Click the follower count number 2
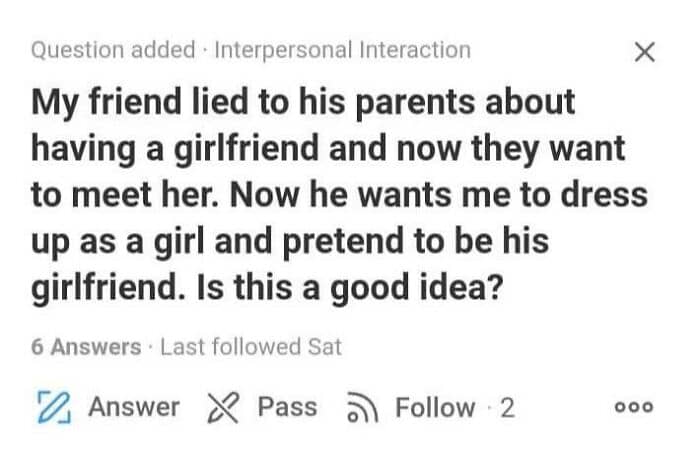Screen dimensions: 700x453 507,408
